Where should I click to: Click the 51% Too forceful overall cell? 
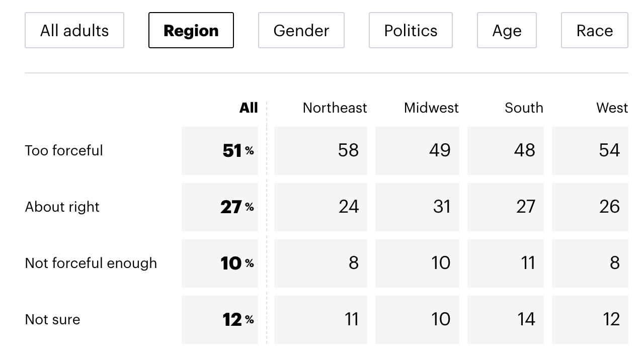click(220, 151)
